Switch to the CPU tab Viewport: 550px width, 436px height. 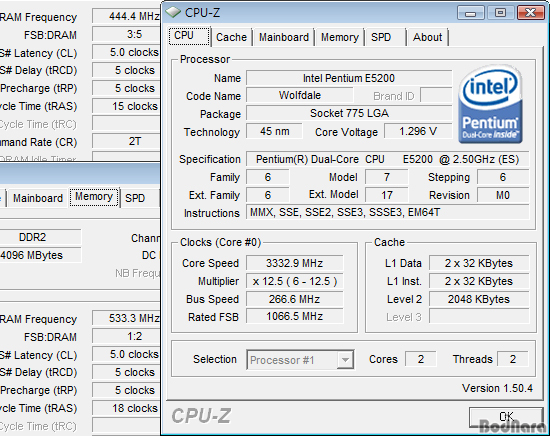[x=190, y=36]
